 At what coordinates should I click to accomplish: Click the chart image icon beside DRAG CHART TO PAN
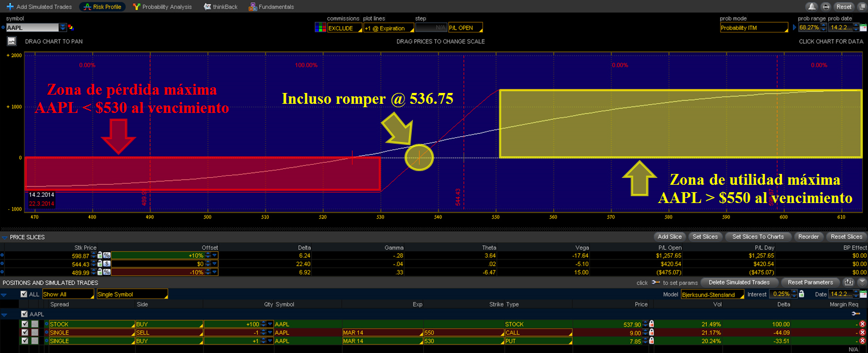point(11,41)
